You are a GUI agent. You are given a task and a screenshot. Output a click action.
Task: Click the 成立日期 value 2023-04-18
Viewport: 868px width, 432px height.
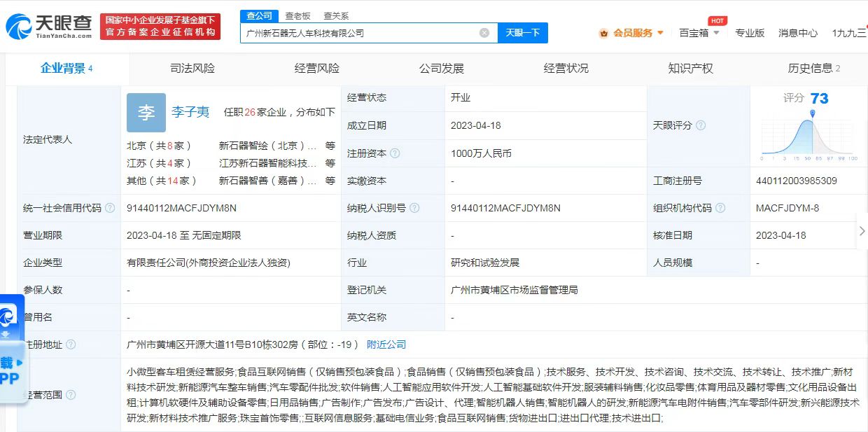click(476, 125)
